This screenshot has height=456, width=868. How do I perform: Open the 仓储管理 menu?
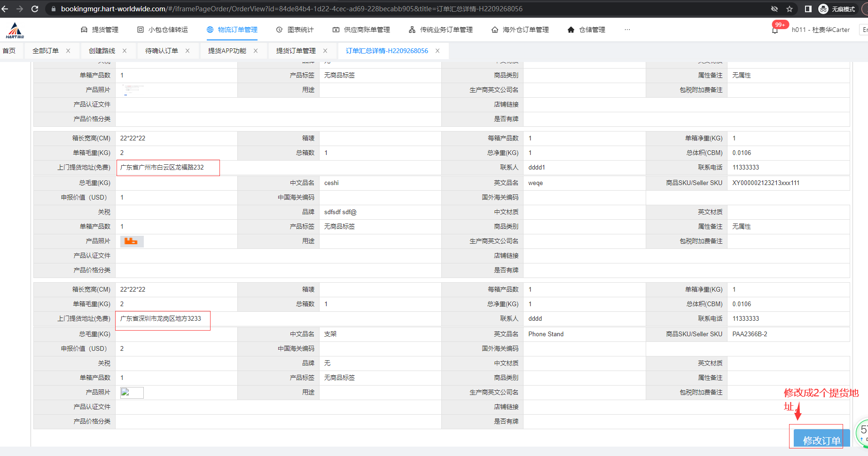[586, 30]
